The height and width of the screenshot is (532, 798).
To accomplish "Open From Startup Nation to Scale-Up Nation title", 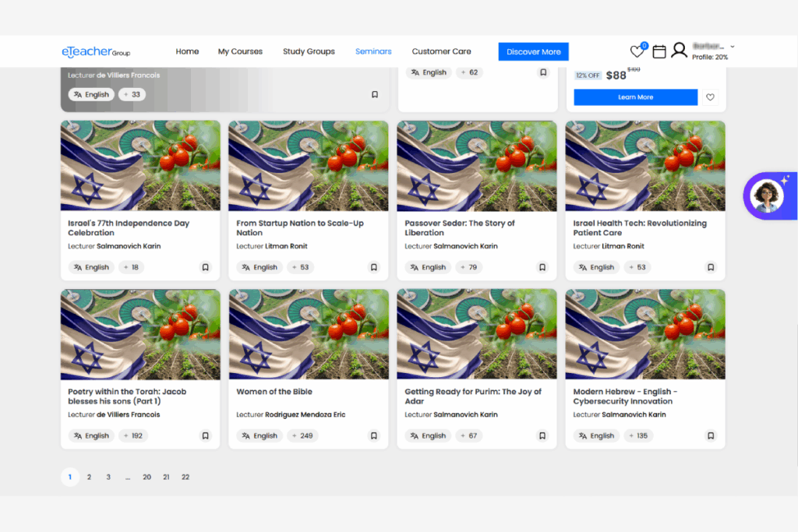I will click(300, 228).
